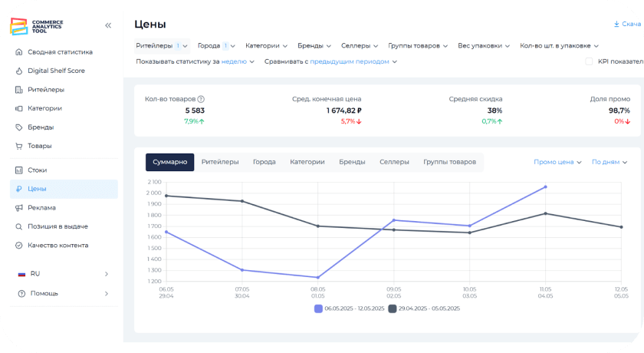644x353 pixels.
Task: Switch to the Ритейлеры chart tab
Action: click(220, 163)
